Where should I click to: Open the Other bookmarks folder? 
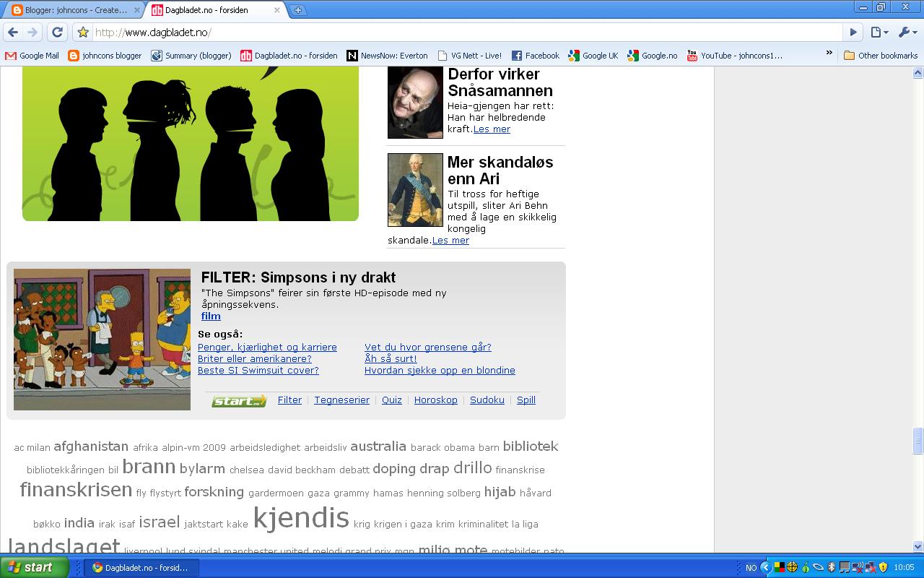881,56
